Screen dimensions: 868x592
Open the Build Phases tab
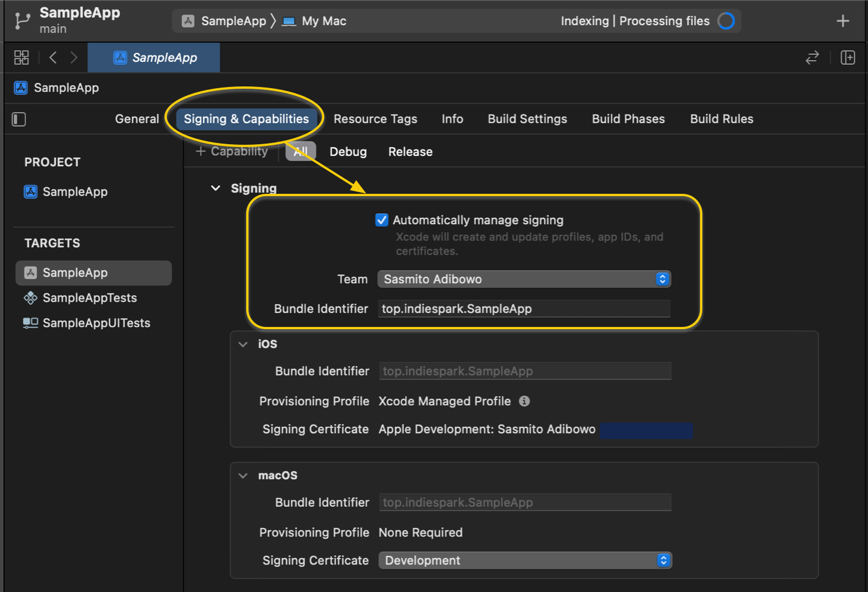[x=628, y=119]
